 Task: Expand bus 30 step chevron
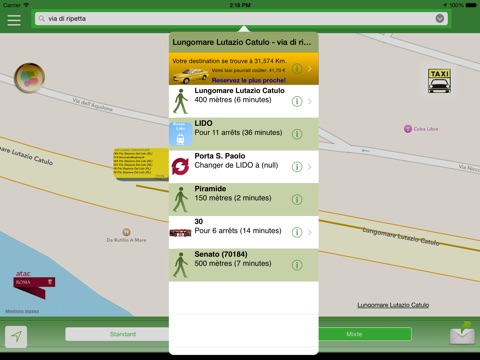tap(310, 232)
